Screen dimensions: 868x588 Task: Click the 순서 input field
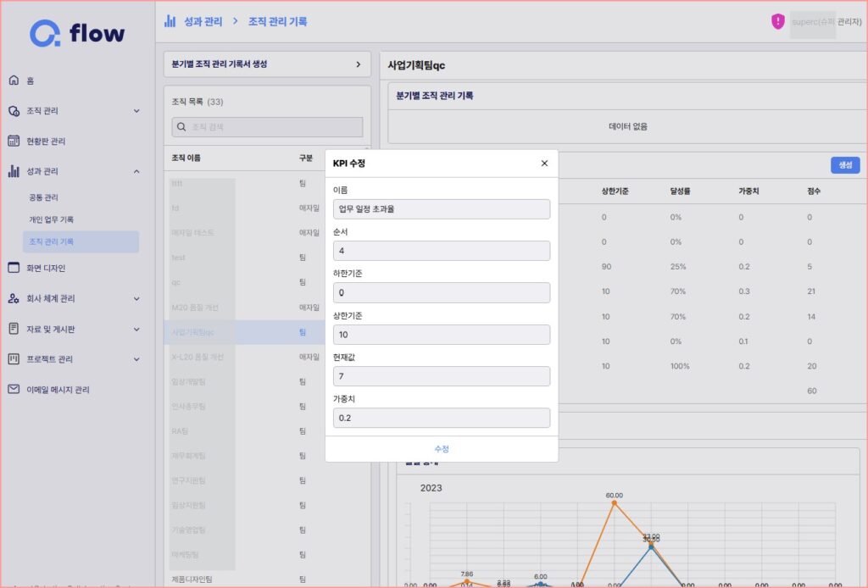click(x=441, y=251)
